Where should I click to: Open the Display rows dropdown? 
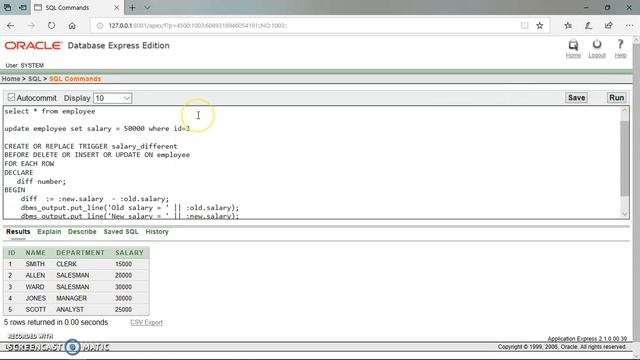112,98
